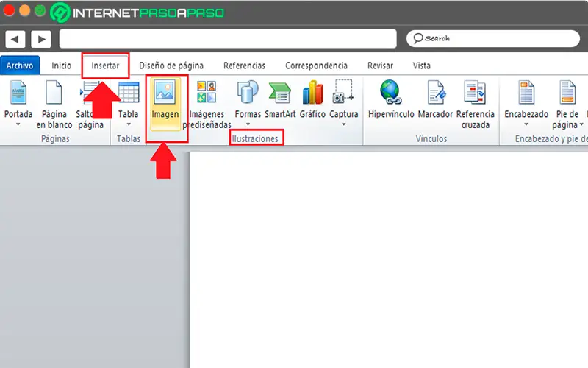Switch to the Vista tab
588x368 pixels.
421,66
